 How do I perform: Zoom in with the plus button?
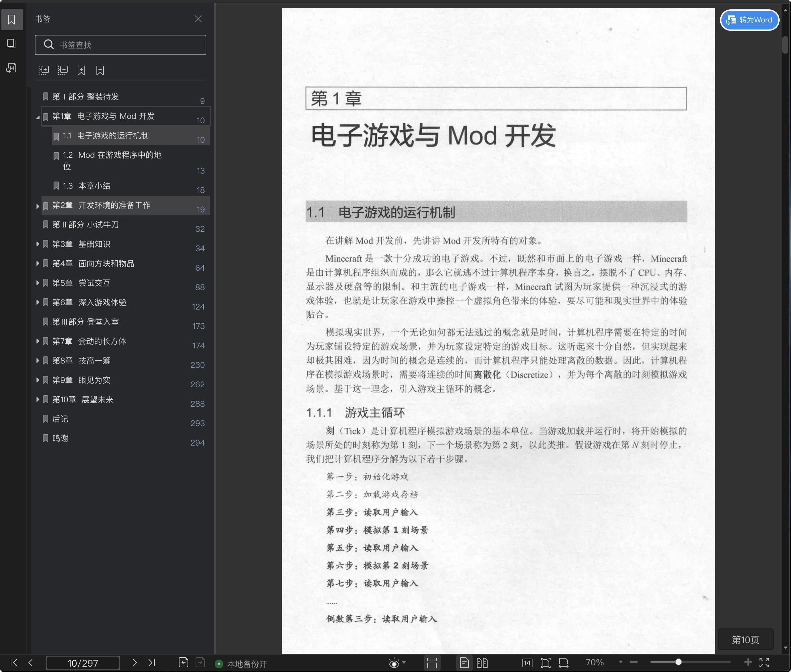(x=748, y=663)
